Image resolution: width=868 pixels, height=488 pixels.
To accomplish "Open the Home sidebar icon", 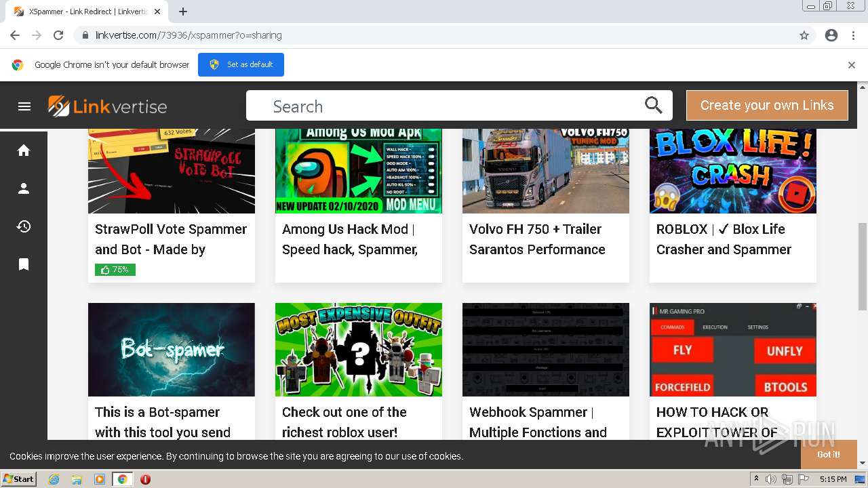I will [x=24, y=150].
